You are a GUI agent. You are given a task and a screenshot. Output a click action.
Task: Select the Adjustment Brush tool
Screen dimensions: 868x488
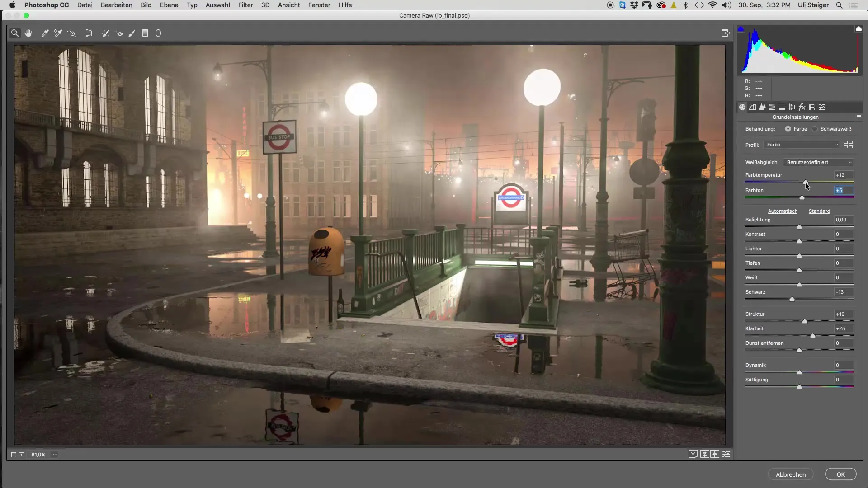coord(132,33)
